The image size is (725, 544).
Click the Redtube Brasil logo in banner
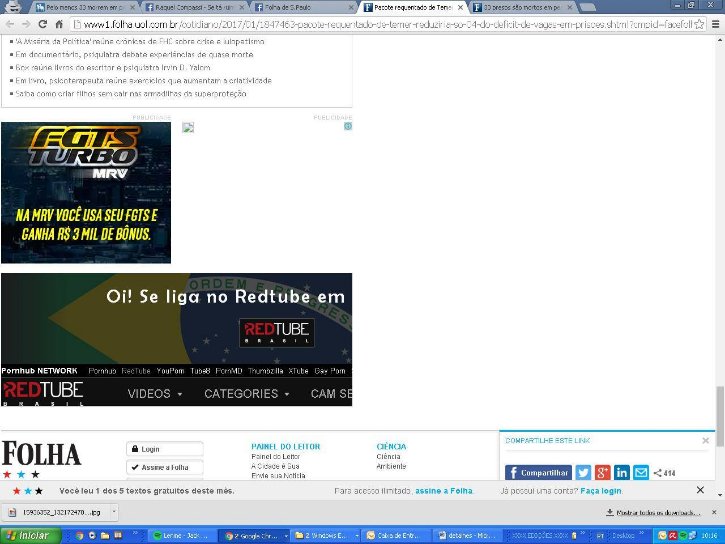[x=277, y=332]
